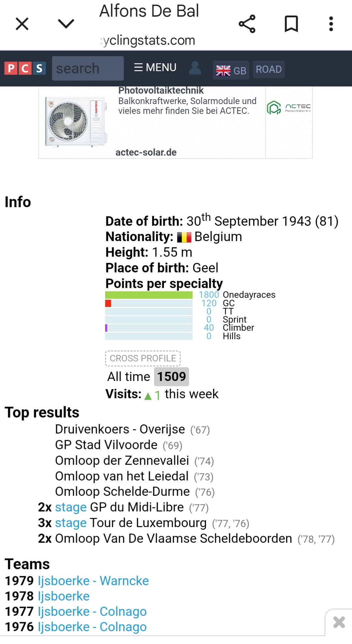Switch language with GB flag selector

pos(231,70)
